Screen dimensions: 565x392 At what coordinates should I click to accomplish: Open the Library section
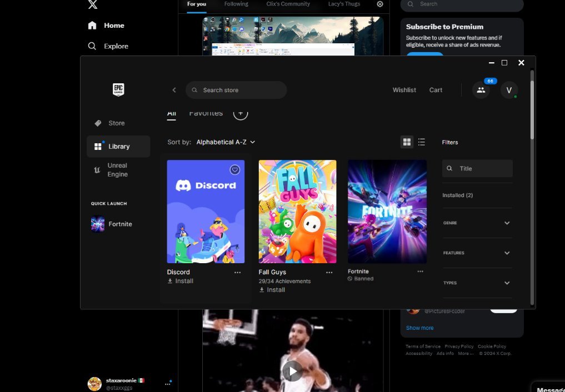point(118,147)
